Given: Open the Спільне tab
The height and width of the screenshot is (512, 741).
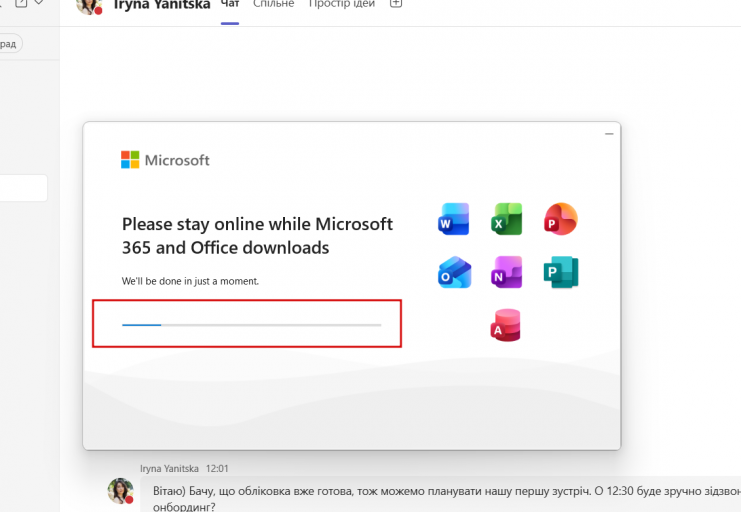Looking at the screenshot, I should coord(274,5).
